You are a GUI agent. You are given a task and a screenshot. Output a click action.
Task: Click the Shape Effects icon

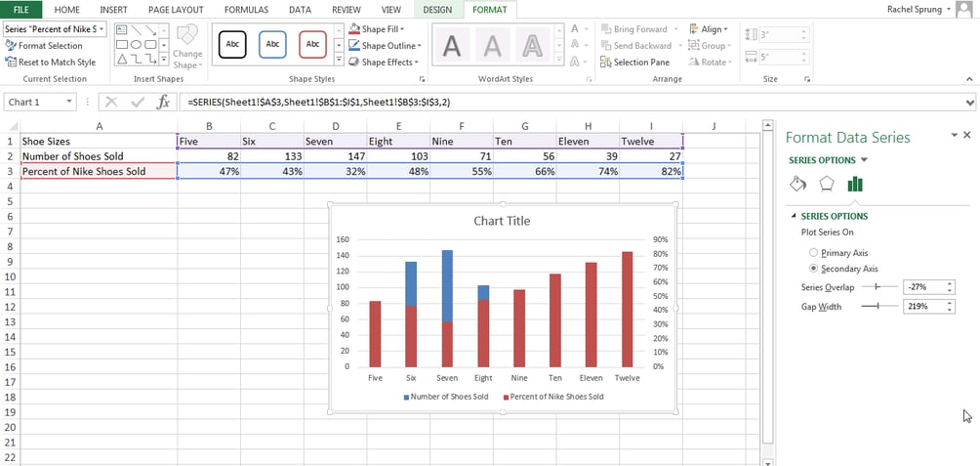[353, 62]
